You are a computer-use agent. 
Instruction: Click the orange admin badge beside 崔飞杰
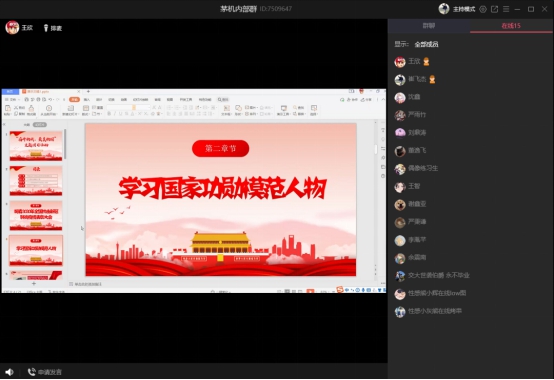tap(432, 79)
